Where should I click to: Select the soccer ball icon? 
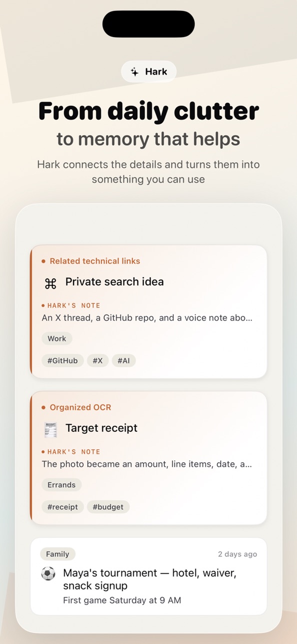pos(48,574)
